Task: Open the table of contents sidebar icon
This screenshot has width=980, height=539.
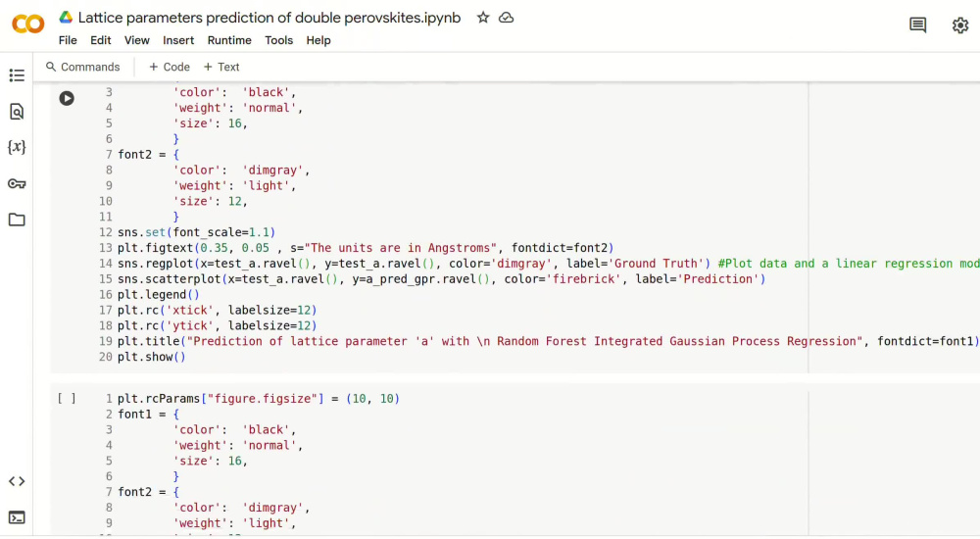Action: pyautogui.click(x=17, y=75)
